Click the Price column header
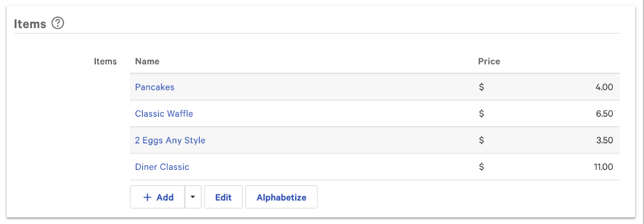The height and width of the screenshot is (224, 644). [x=489, y=61]
